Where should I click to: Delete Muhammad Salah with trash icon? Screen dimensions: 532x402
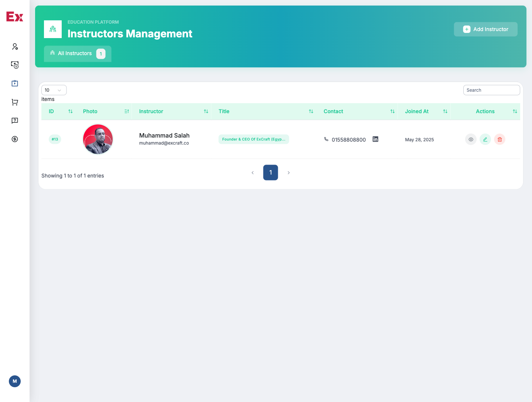pos(499,139)
